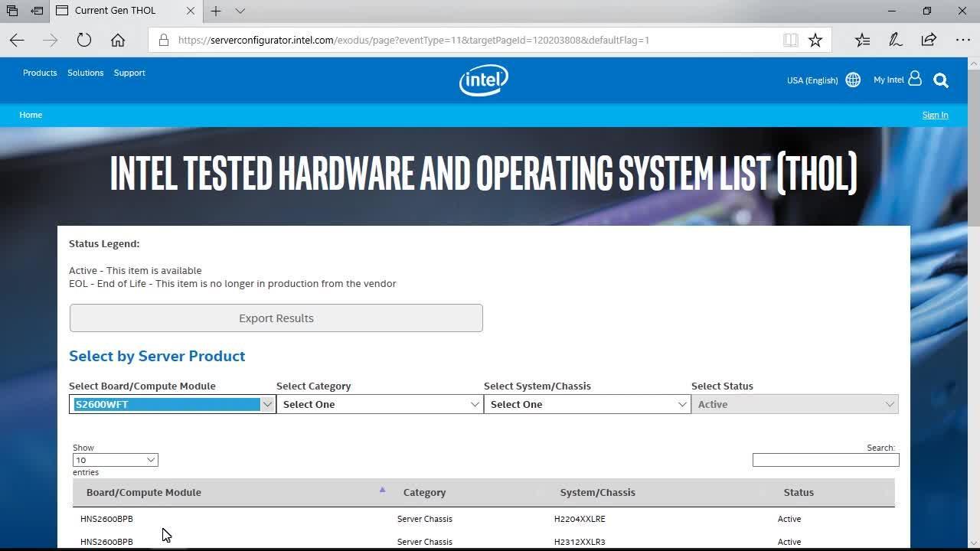Viewport: 980px width, 551px height.
Task: Click the site search magnifier icon
Action: coord(941,80)
